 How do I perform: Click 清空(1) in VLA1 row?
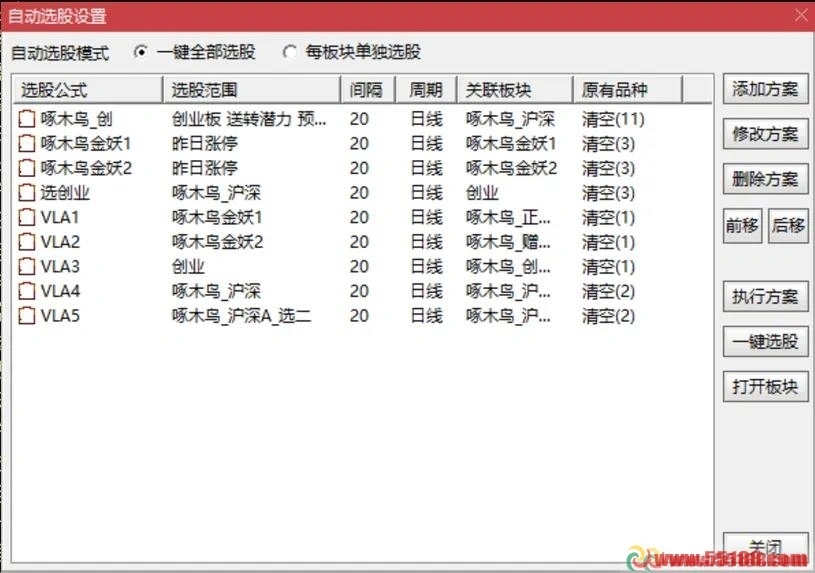pyautogui.click(x=608, y=217)
